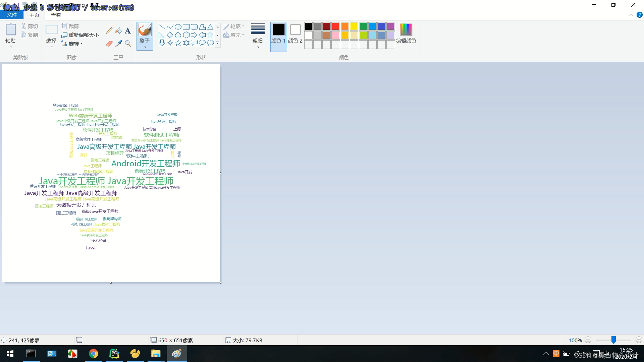Collapse the ribbon with the chevron
This screenshot has height=362, width=644.
point(631,15)
